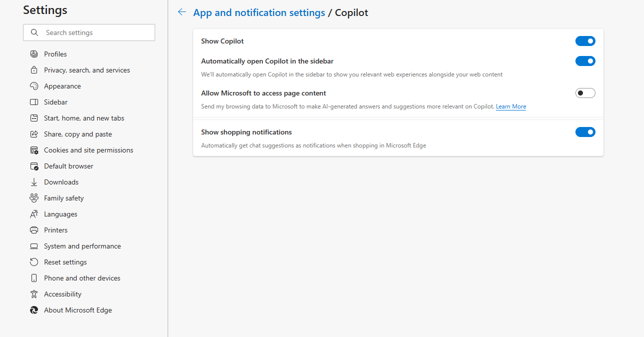Click the Learn More link
Viewport: 644px width, 337px height.
pos(511,106)
